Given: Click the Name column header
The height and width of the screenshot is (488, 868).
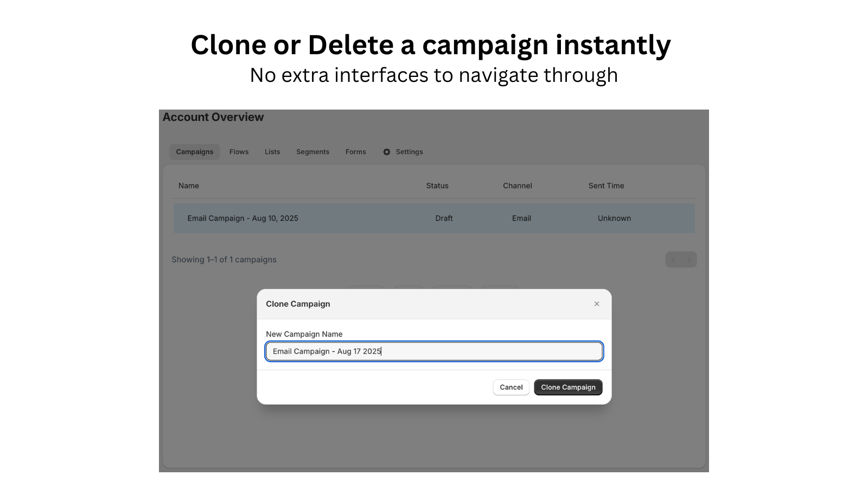Looking at the screenshot, I should [189, 185].
